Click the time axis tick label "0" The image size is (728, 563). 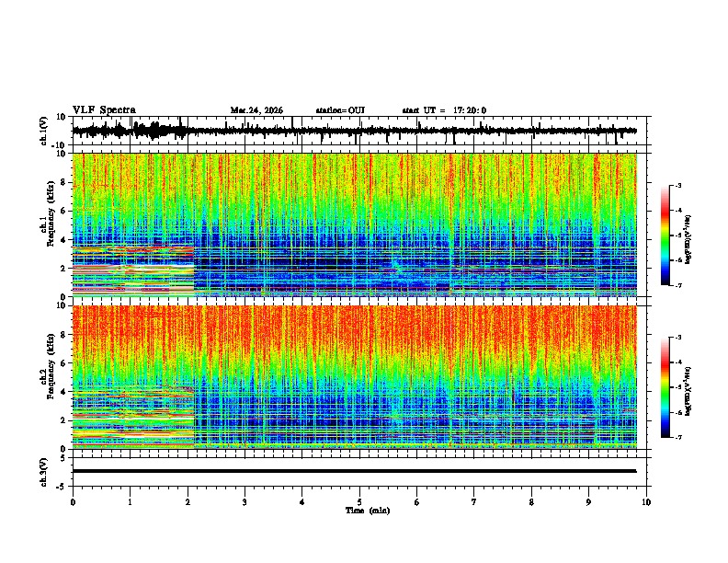point(73,502)
